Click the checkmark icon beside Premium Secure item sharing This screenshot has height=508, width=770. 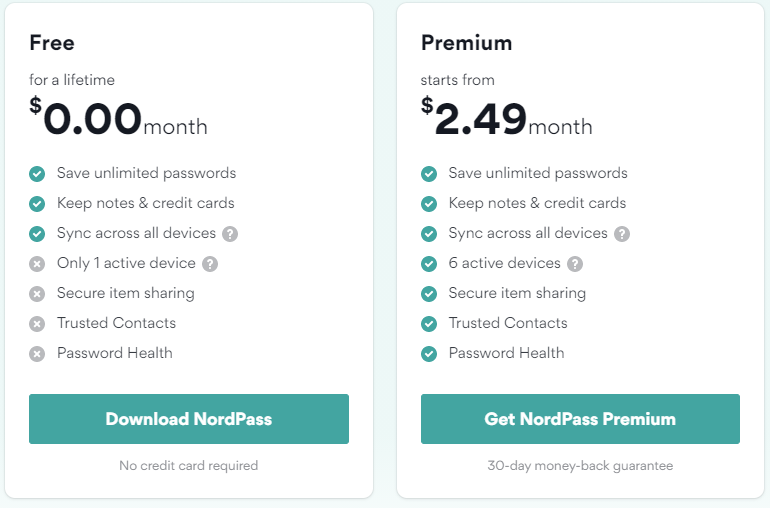point(429,294)
